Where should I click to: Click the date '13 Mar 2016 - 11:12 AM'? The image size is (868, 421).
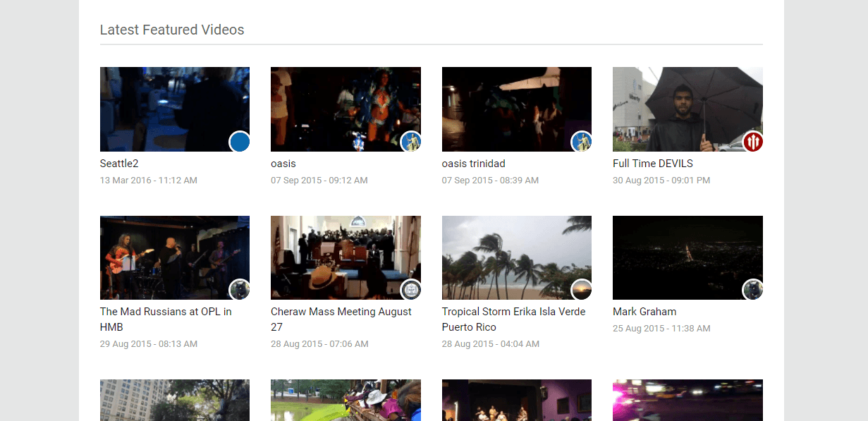pyautogui.click(x=149, y=181)
